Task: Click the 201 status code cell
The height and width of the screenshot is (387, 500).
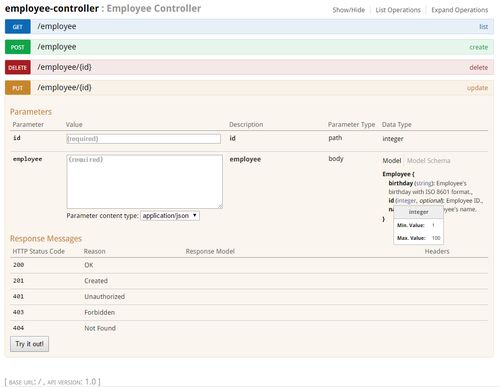Action: click(x=18, y=281)
